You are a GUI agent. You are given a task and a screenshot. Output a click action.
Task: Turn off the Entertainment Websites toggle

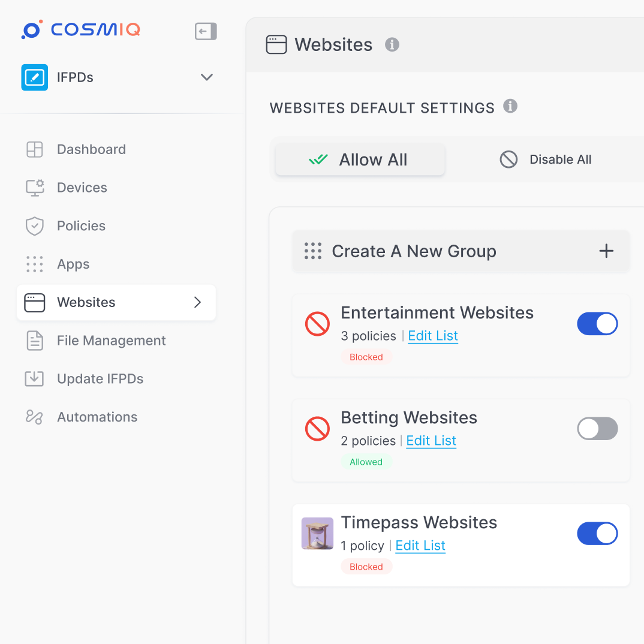[x=597, y=324]
